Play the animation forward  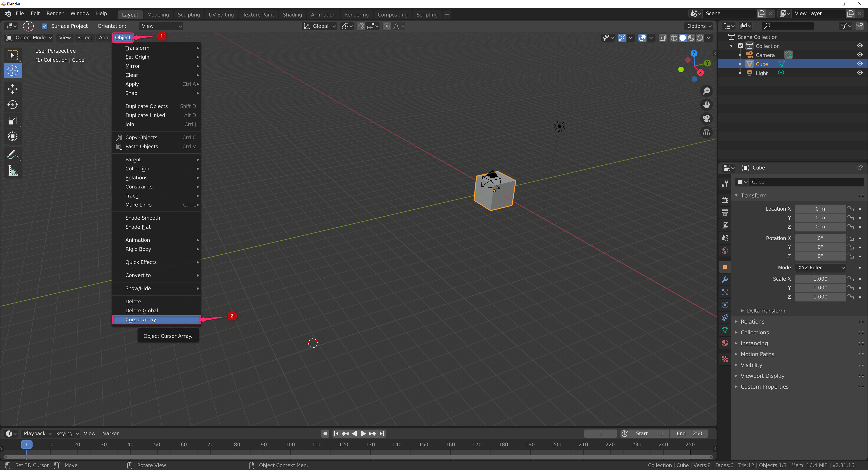[363, 434]
